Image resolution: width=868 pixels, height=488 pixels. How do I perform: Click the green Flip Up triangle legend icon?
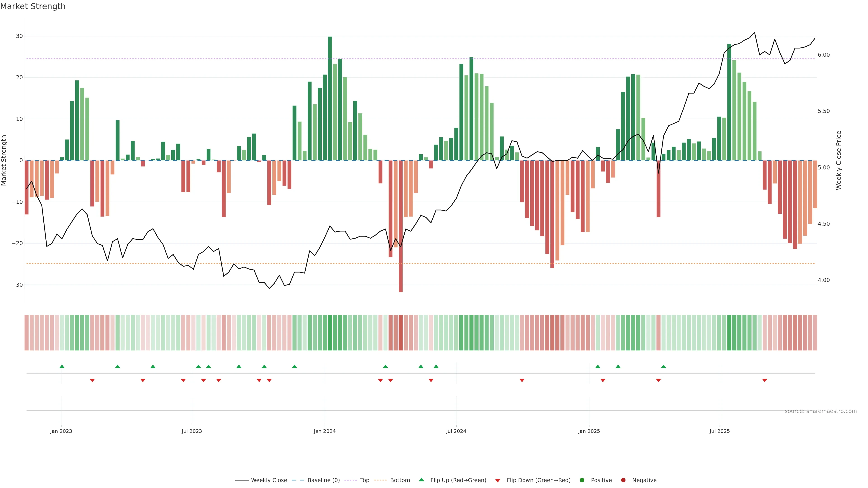click(421, 480)
